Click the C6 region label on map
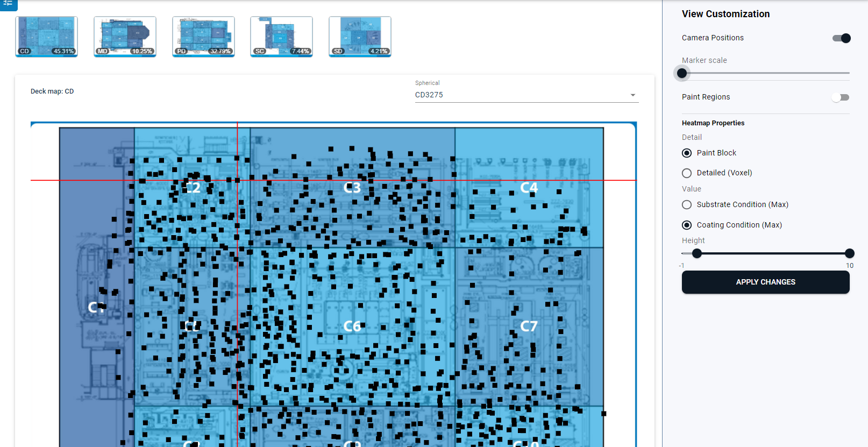868x447 pixels. (352, 327)
